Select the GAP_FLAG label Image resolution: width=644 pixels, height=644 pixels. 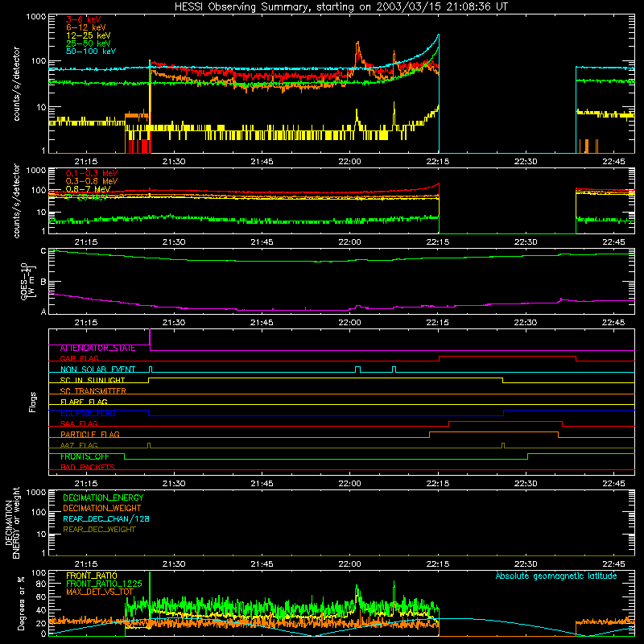tap(79, 358)
